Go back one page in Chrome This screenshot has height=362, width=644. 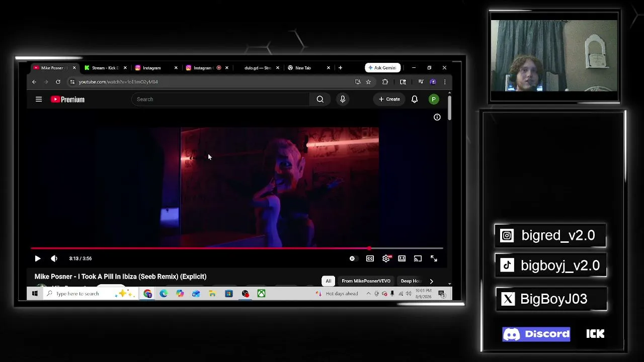(x=34, y=82)
